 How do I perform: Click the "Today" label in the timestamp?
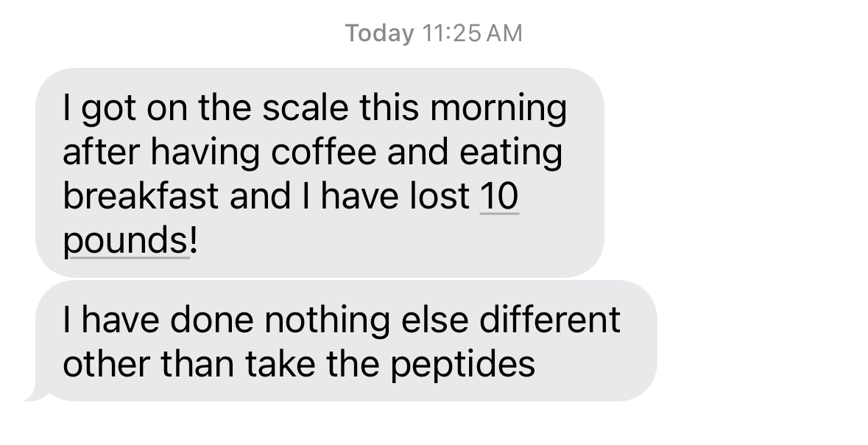tap(380, 34)
